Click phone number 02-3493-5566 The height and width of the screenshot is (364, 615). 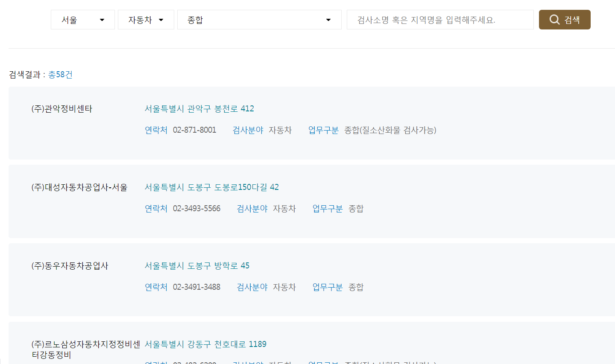click(x=197, y=209)
